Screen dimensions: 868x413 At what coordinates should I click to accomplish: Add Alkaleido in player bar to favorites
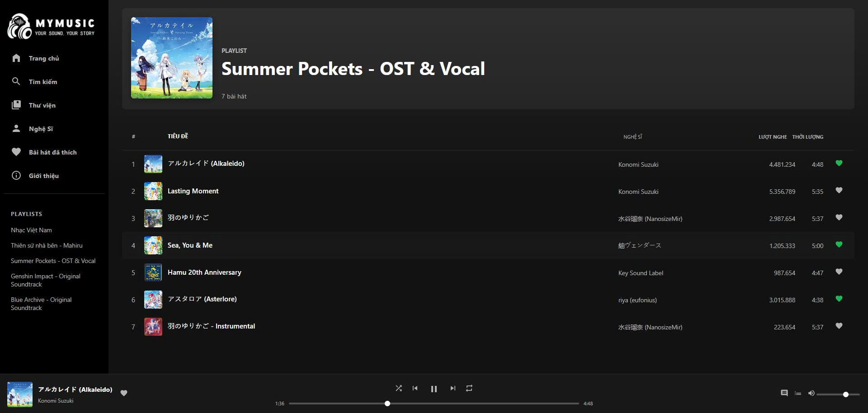click(x=124, y=393)
